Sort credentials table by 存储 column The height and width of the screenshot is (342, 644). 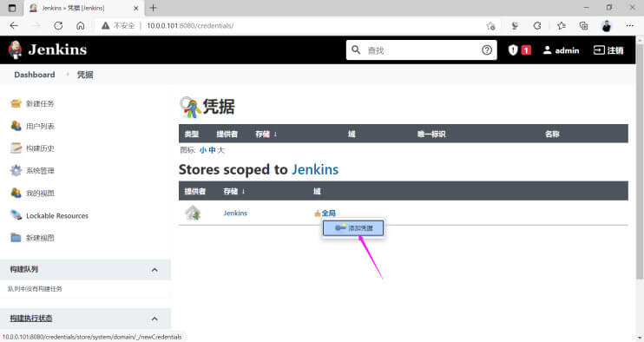coord(266,134)
